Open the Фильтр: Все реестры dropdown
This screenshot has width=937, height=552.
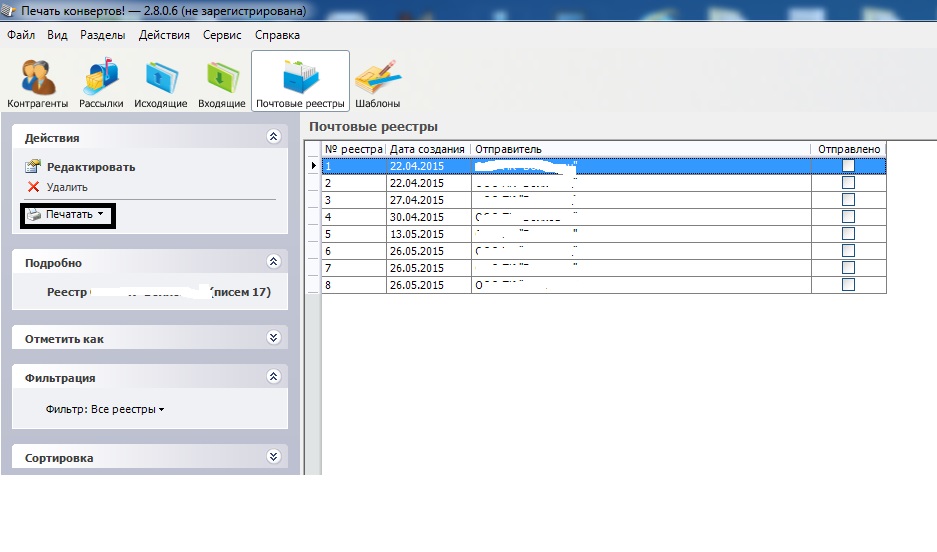tap(105, 409)
